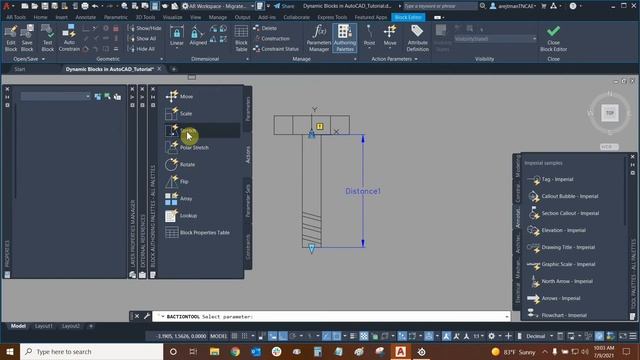Open the Parametric ribbon tab

[x=116, y=17]
